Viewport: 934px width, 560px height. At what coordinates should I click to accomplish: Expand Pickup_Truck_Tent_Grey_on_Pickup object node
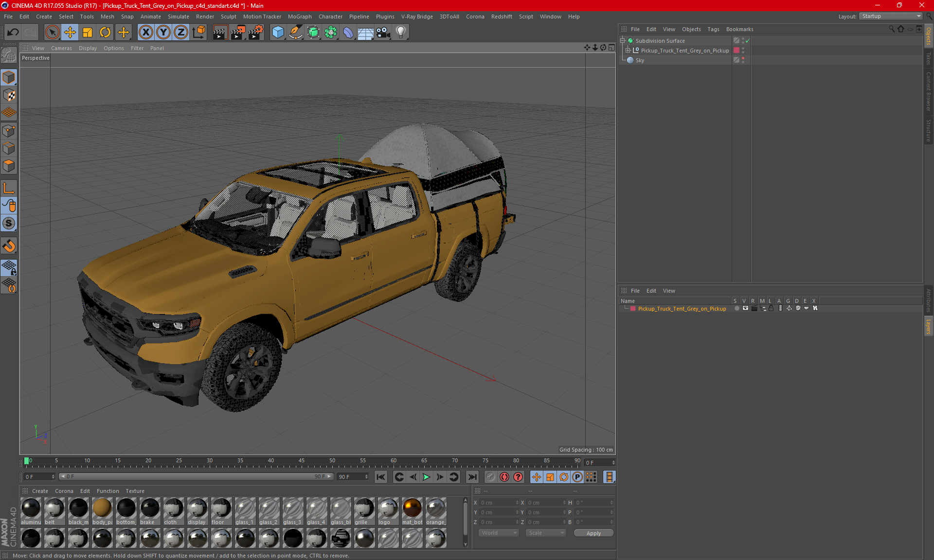(x=628, y=51)
